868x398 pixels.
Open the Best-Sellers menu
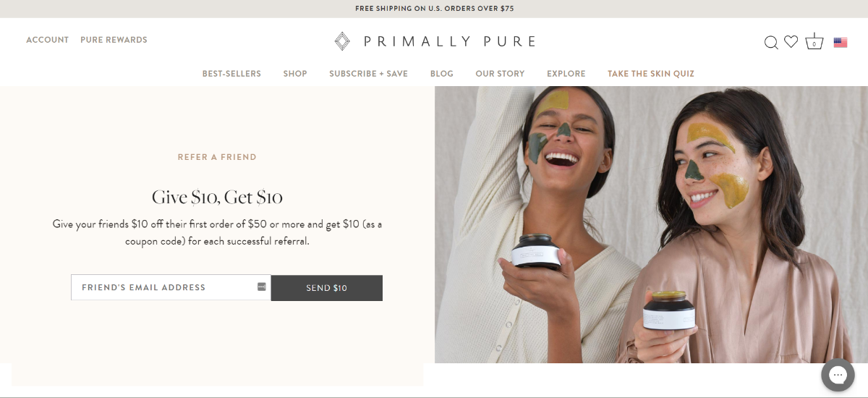click(231, 74)
